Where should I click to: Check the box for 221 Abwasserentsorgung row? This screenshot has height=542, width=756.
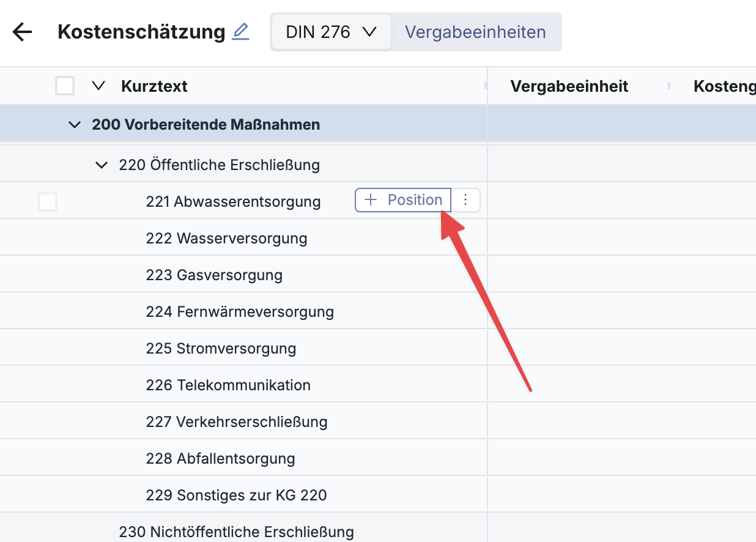[x=48, y=201]
